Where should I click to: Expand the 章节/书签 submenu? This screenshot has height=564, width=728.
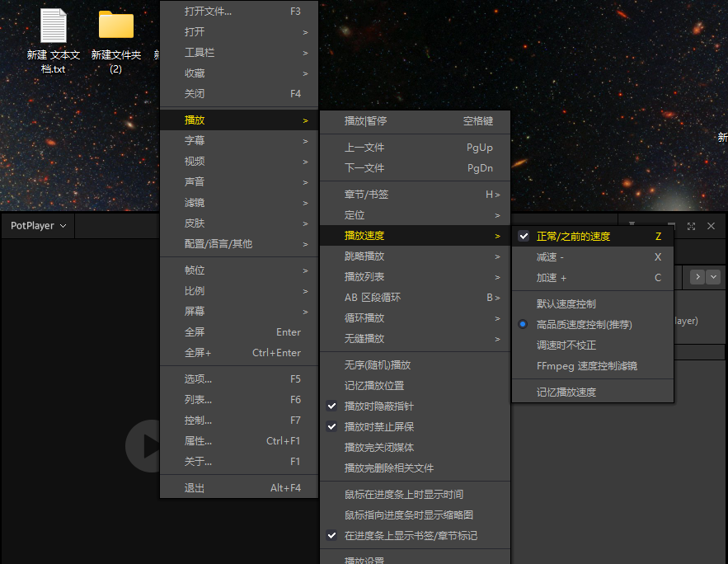tap(415, 195)
